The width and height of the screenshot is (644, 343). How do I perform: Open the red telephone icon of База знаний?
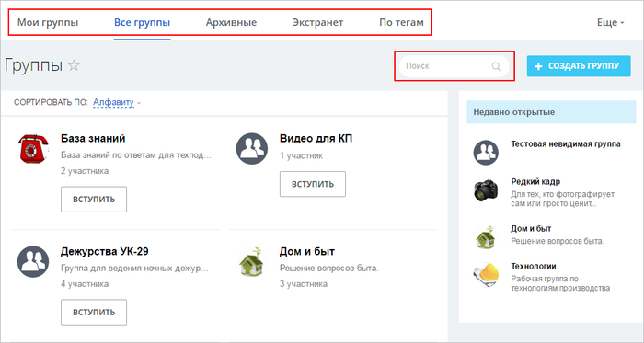pos(33,149)
